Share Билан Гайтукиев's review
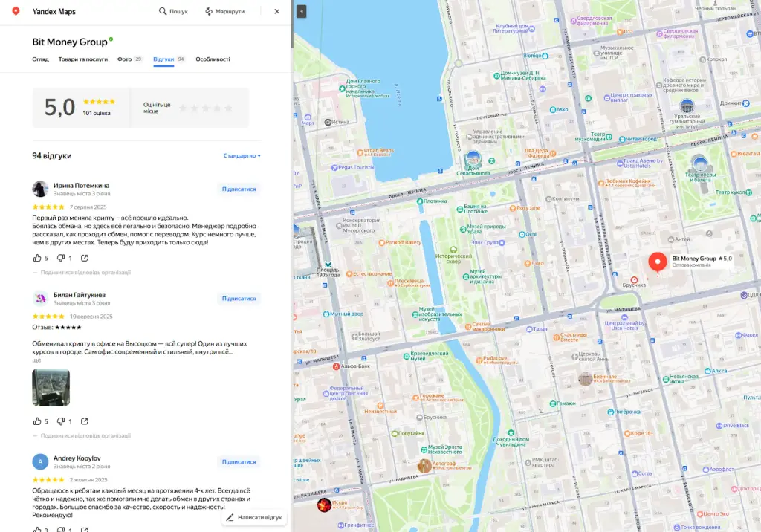Image resolution: width=761 pixels, height=532 pixels. (x=85, y=421)
